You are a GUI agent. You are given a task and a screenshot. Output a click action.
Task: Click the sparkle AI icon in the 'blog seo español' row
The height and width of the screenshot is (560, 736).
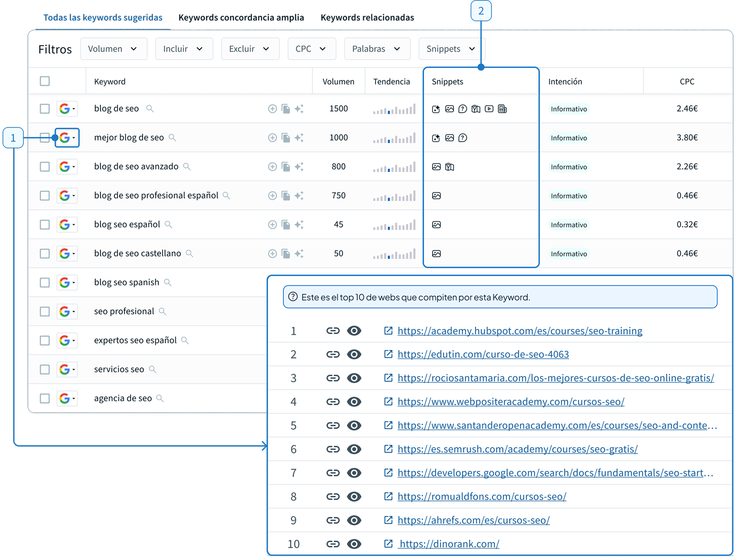click(x=299, y=225)
